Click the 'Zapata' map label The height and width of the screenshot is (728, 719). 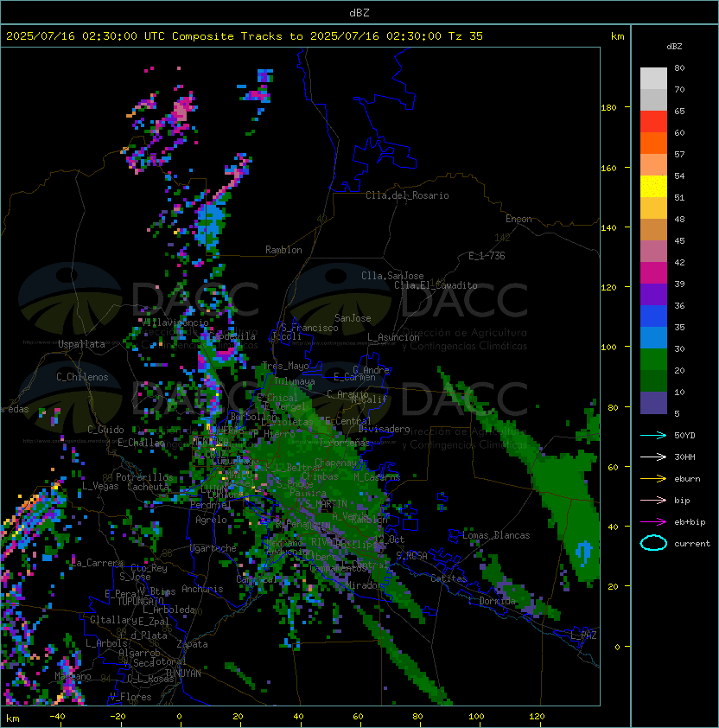pos(192,644)
